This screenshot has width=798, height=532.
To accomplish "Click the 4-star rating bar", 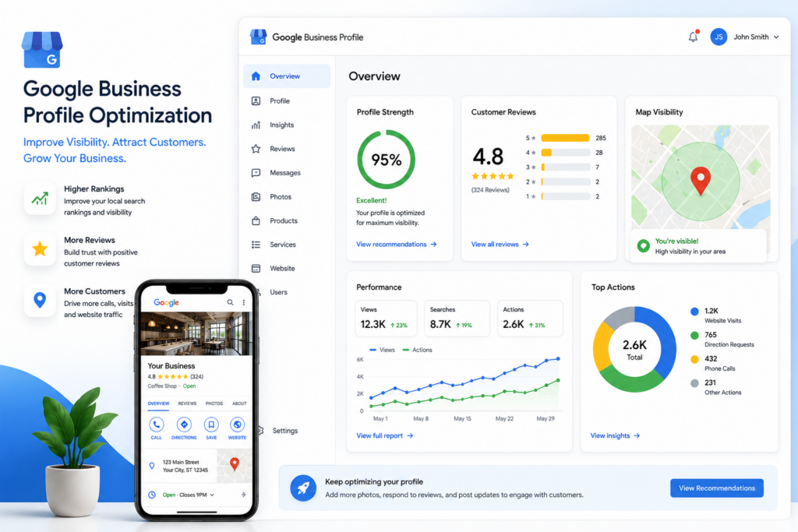I will (x=566, y=153).
